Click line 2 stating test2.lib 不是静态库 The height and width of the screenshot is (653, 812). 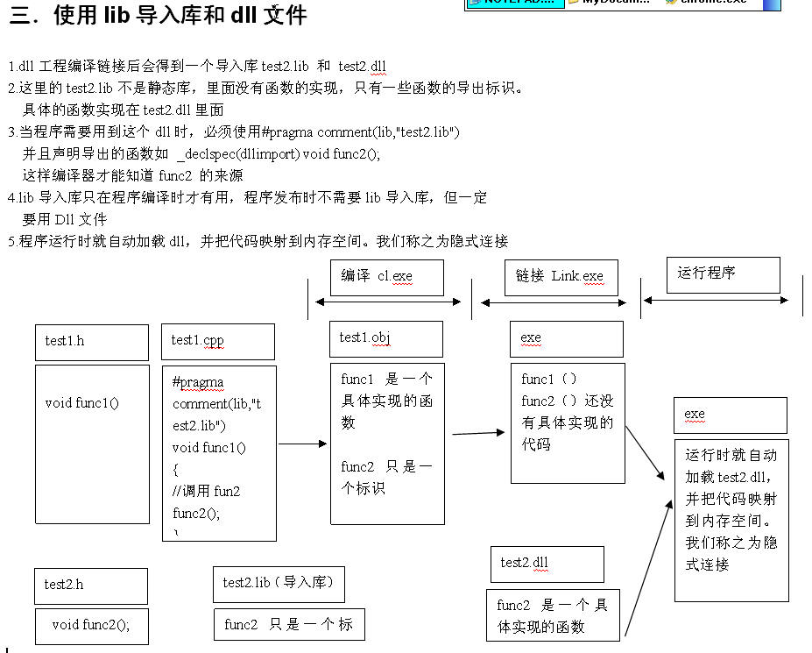click(x=265, y=89)
